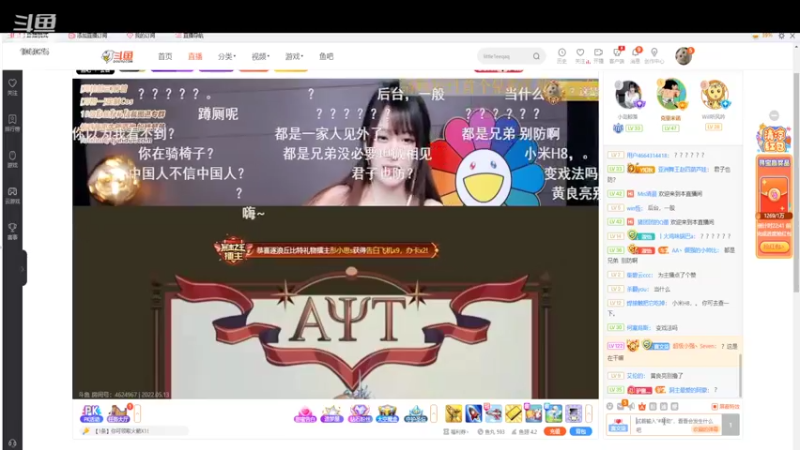Open the chat gift crown icon
The width and height of the screenshot is (800, 450).
[x=642, y=407]
